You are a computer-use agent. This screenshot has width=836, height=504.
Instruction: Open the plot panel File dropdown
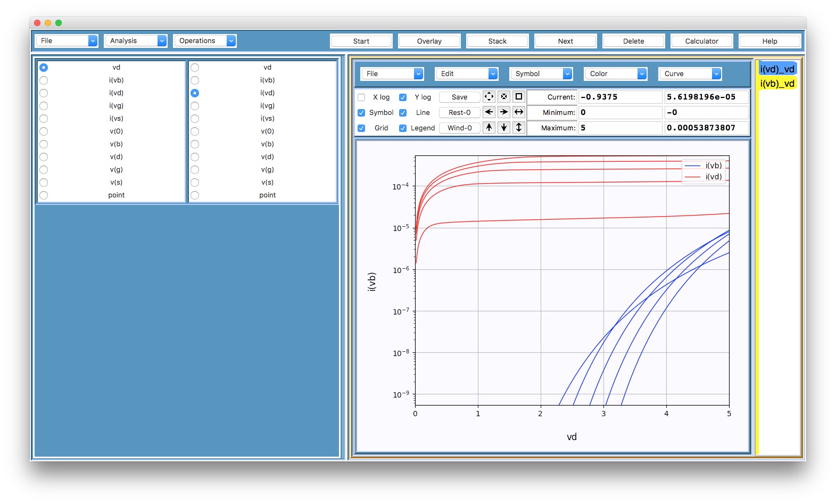click(x=392, y=73)
